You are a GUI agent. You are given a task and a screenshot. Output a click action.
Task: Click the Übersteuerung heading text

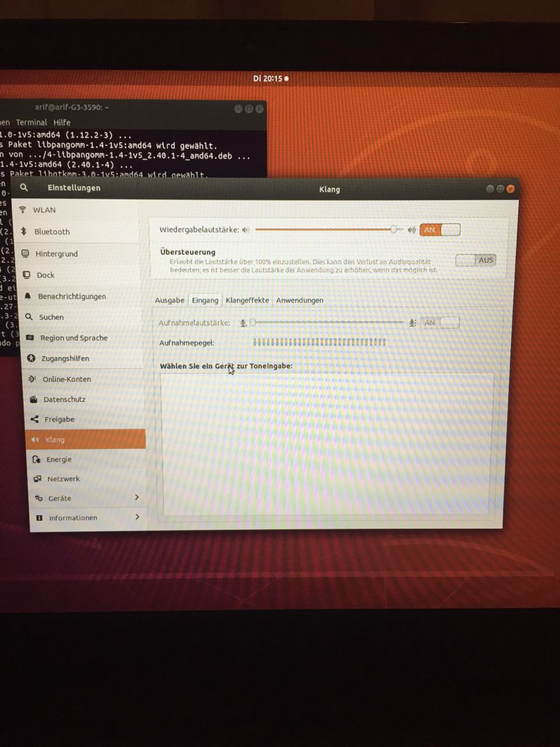[x=188, y=252]
